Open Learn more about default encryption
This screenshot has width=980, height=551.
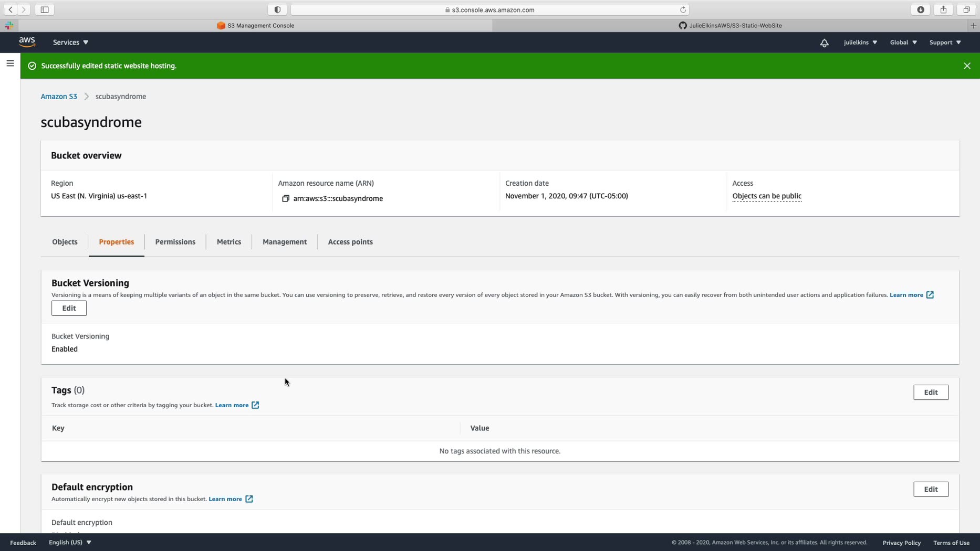click(225, 499)
